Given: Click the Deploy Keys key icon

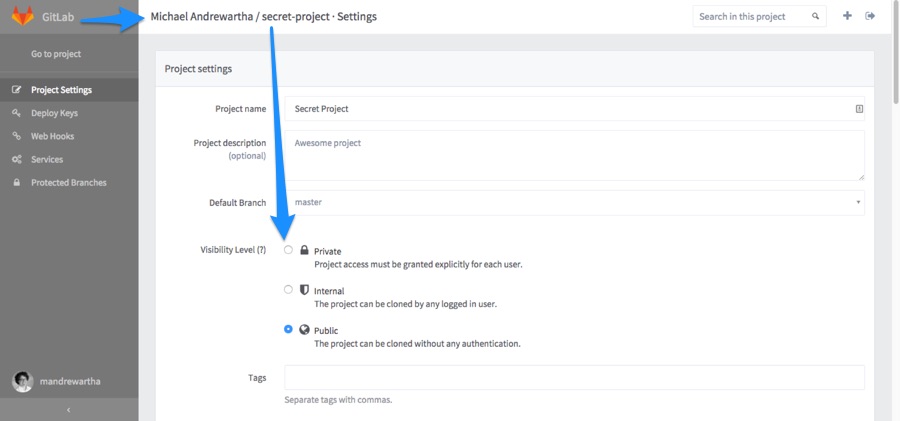Looking at the screenshot, I should [17, 113].
